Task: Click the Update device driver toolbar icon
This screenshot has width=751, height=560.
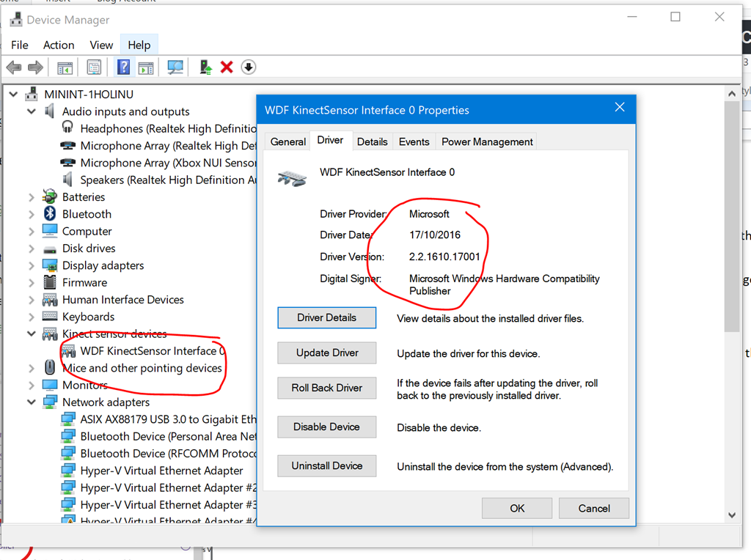Action: tap(206, 67)
